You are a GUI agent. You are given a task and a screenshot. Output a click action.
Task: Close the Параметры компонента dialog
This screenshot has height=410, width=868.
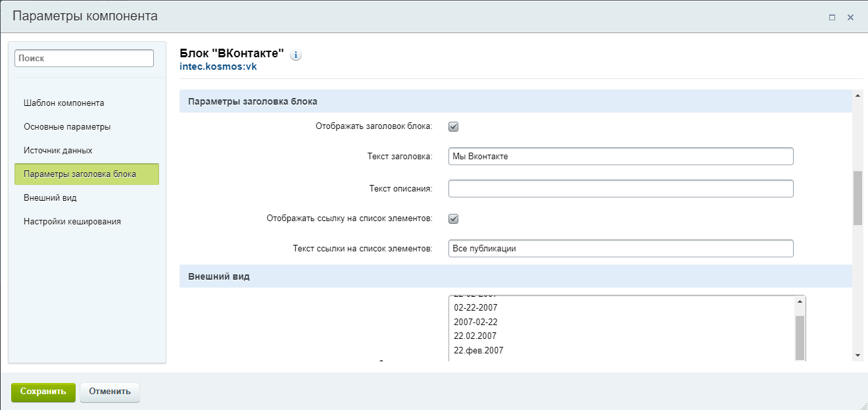click(850, 18)
